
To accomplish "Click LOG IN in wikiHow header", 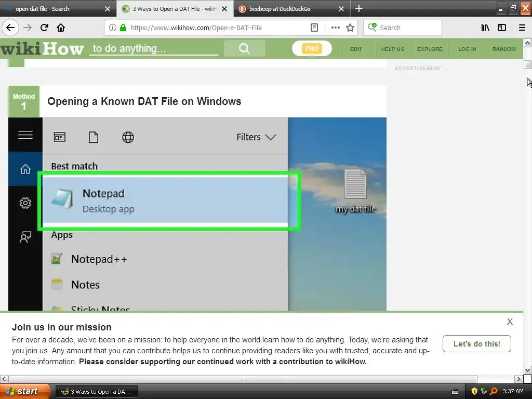I will pyautogui.click(x=467, y=49).
